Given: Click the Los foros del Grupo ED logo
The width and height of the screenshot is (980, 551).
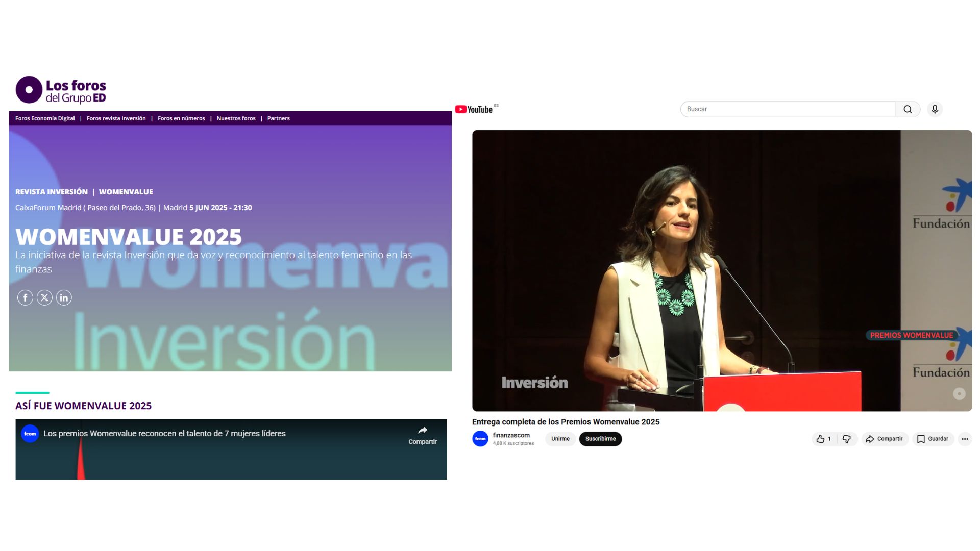Looking at the screenshot, I should 61,90.
